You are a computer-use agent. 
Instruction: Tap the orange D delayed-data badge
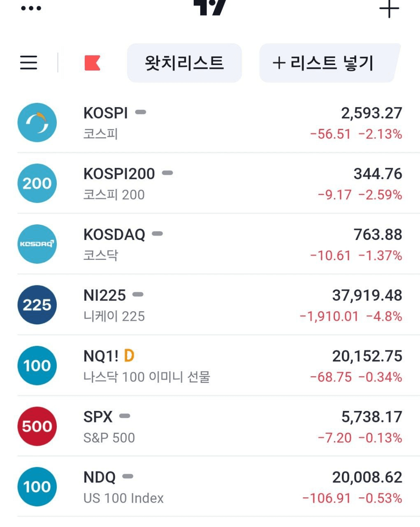[129, 356]
